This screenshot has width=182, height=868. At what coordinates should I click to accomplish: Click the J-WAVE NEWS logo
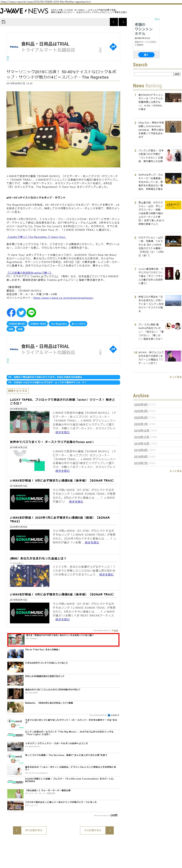click(24, 11)
